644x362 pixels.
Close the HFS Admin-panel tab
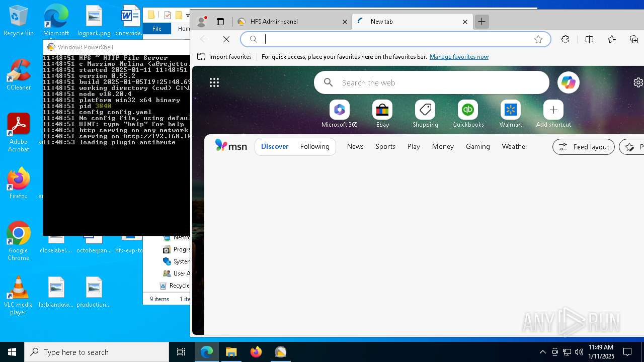pos(345,22)
